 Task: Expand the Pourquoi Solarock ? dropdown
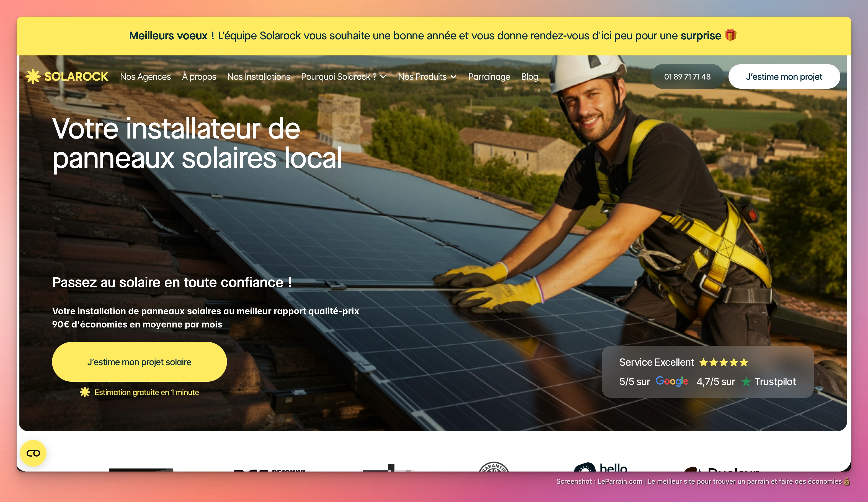[x=343, y=76]
